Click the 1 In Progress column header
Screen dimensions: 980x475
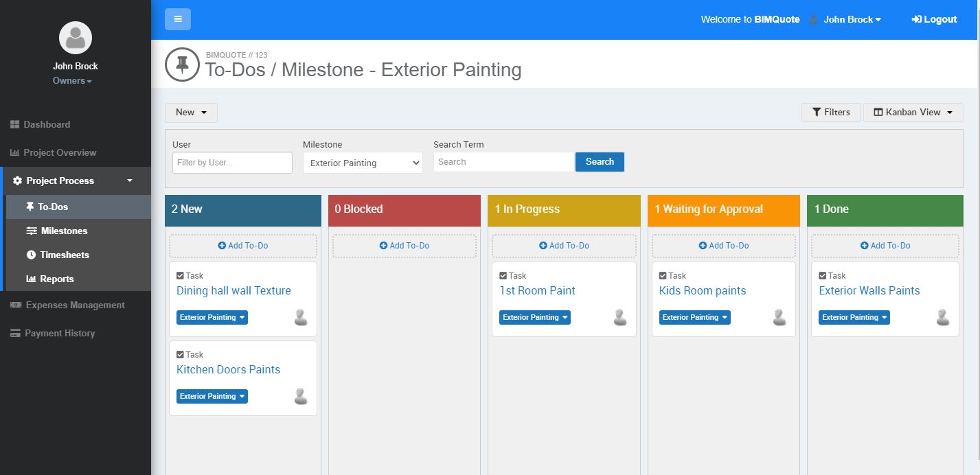[565, 209]
